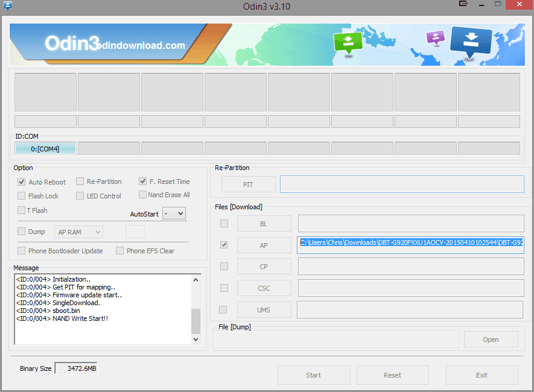The height and width of the screenshot is (392, 534).
Task: Click the 0:[COM4] port slot
Action: 45,149
